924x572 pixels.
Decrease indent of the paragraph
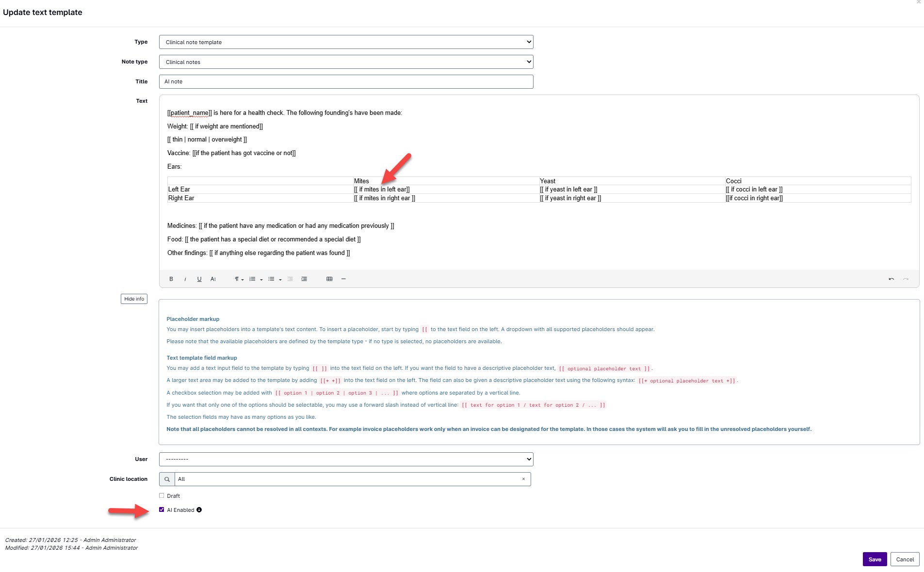[x=290, y=279]
